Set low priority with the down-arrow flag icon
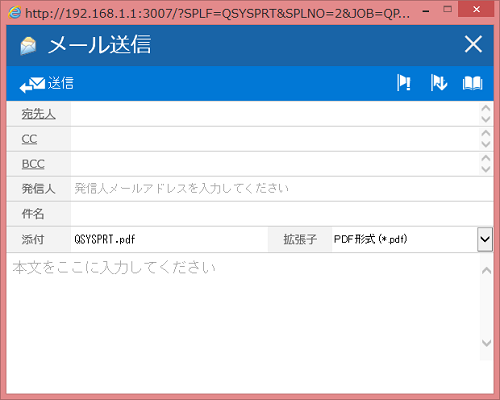Image resolution: width=500 pixels, height=400 pixels. pos(439,83)
